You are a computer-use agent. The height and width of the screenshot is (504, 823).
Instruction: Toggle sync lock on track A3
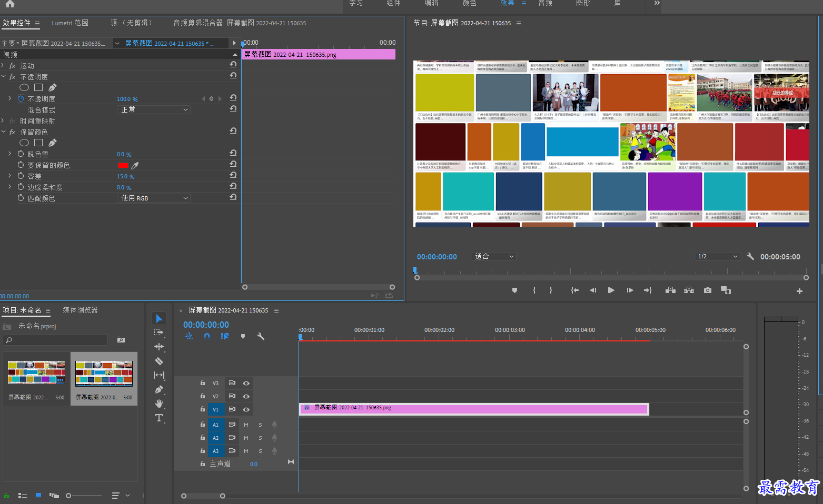coord(232,451)
